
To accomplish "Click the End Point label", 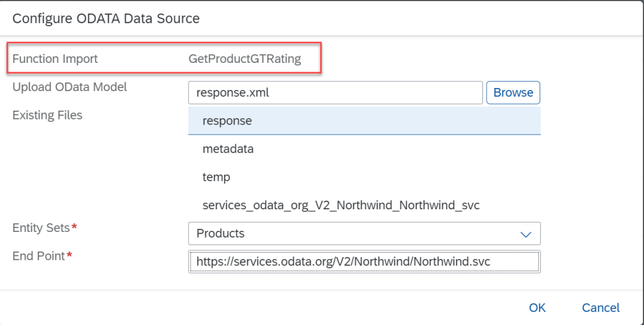I will pyautogui.click(x=38, y=256).
